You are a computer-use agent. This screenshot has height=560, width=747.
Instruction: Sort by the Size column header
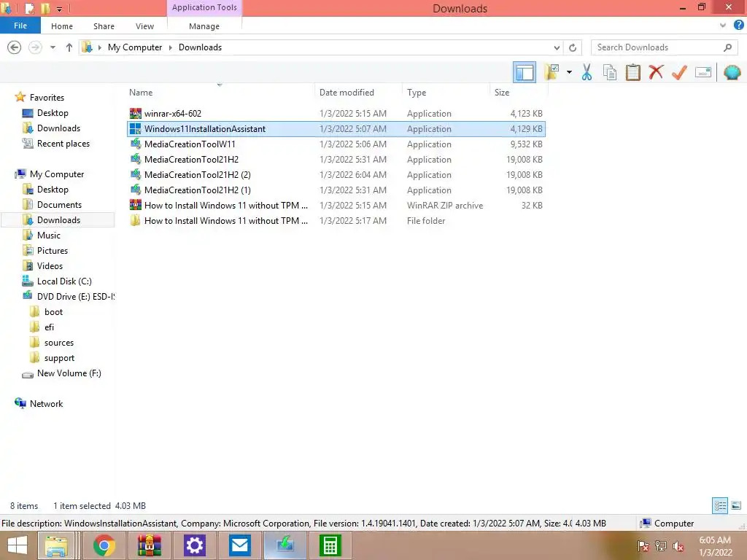click(x=502, y=93)
